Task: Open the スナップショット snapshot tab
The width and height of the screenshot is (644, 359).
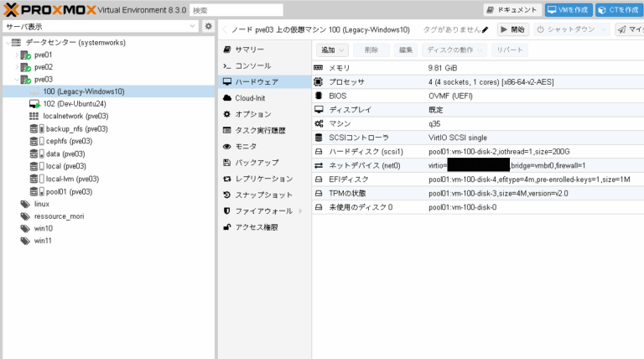Action: tap(264, 195)
